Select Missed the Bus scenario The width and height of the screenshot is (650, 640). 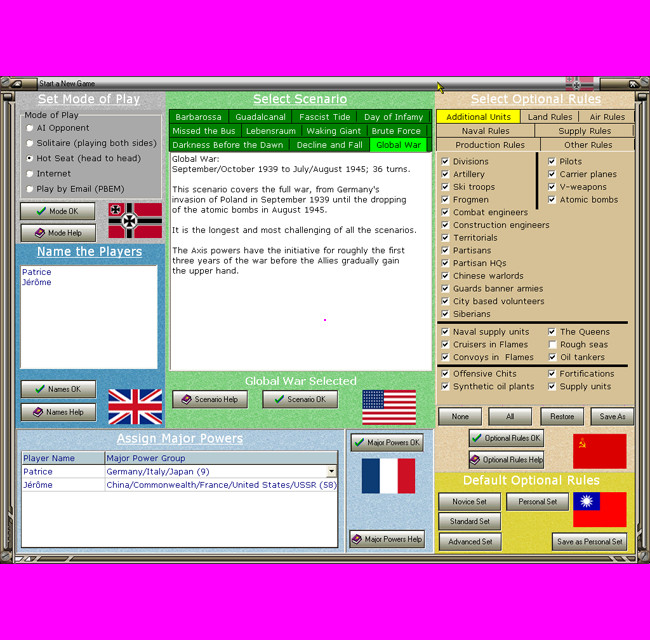pyautogui.click(x=204, y=131)
